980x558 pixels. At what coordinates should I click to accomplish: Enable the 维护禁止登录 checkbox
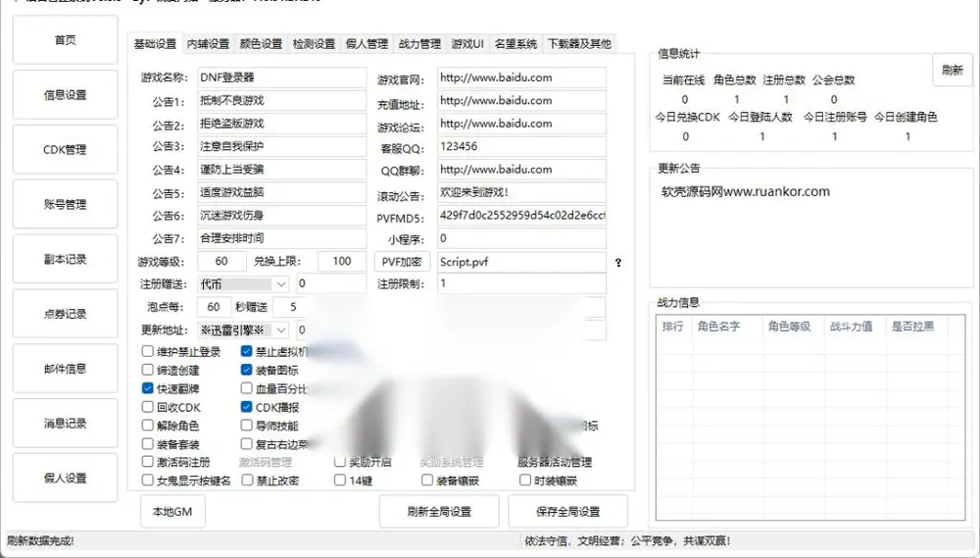148,351
